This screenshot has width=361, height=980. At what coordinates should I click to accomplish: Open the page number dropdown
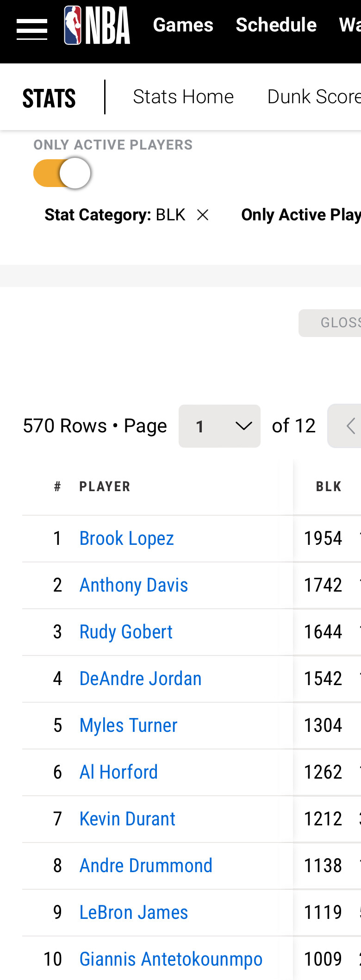[x=219, y=426]
